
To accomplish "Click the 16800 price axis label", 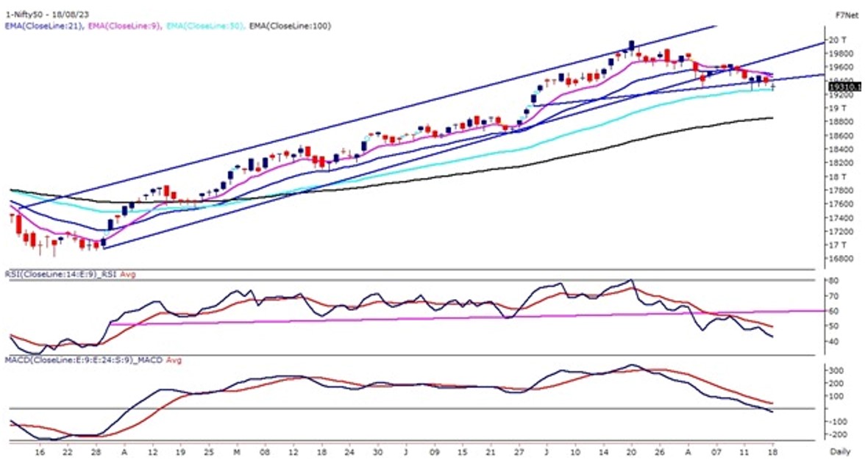I will pos(840,258).
